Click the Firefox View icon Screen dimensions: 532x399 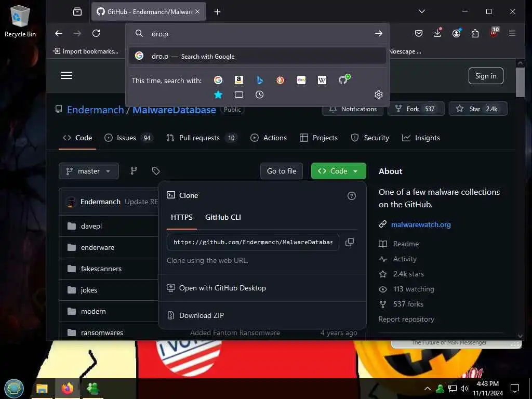tap(77, 12)
